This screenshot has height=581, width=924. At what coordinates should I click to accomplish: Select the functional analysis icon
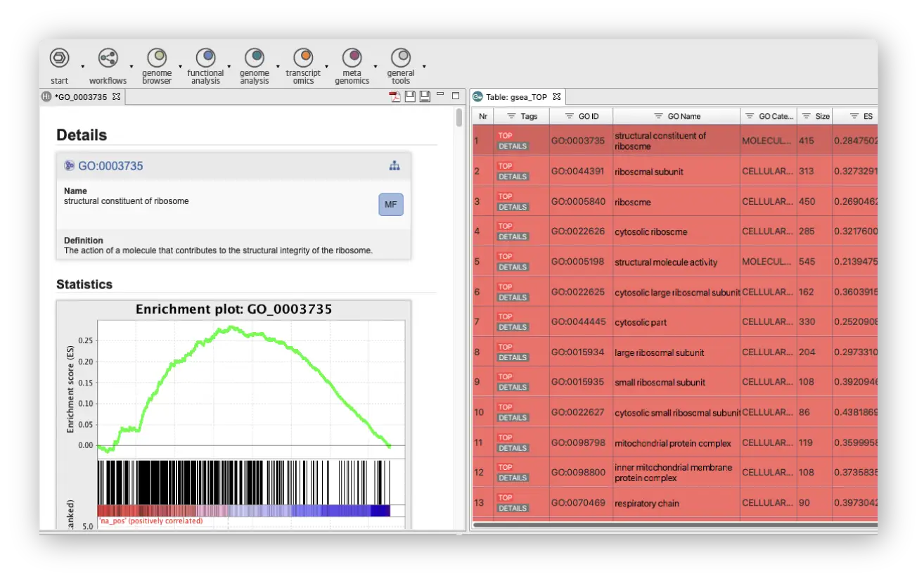205,58
